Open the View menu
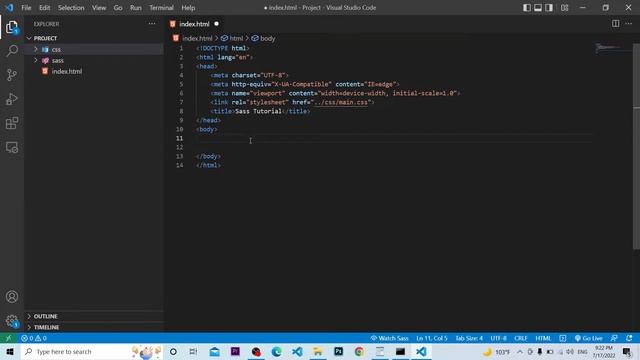The height and width of the screenshot is (360, 640). point(99,8)
